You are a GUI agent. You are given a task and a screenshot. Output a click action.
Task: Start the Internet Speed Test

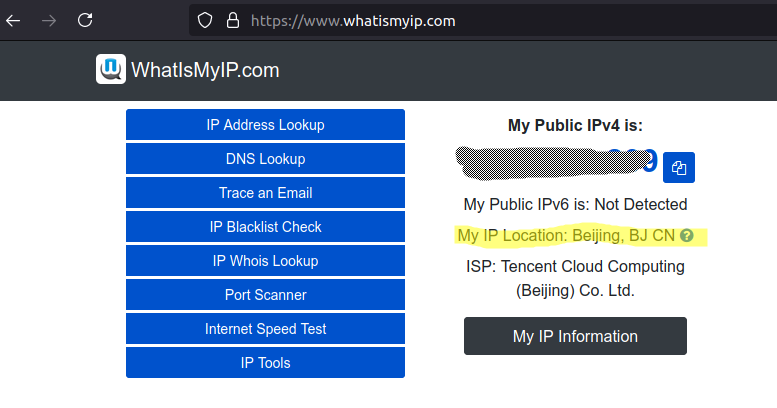point(265,329)
